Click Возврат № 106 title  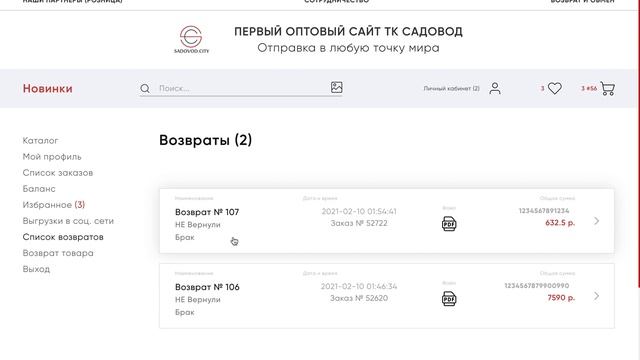pyautogui.click(x=207, y=287)
